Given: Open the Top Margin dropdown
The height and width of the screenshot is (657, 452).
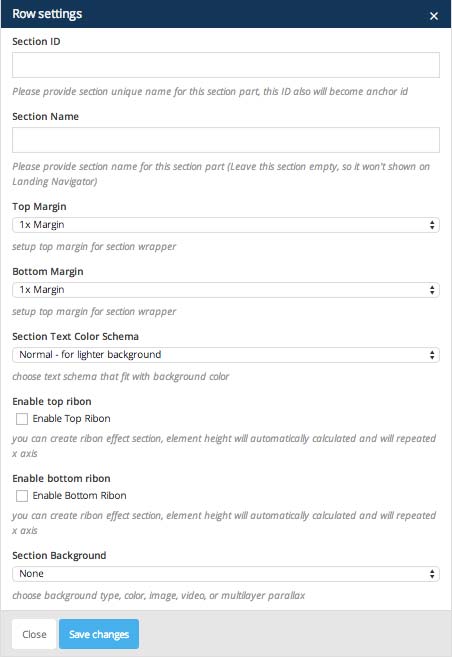Looking at the screenshot, I should (x=226, y=225).
